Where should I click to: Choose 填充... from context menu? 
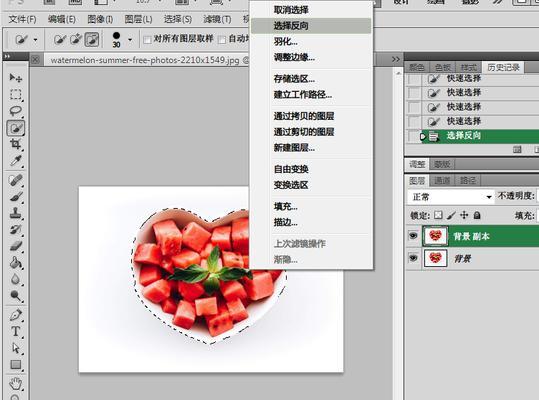pyautogui.click(x=311, y=206)
